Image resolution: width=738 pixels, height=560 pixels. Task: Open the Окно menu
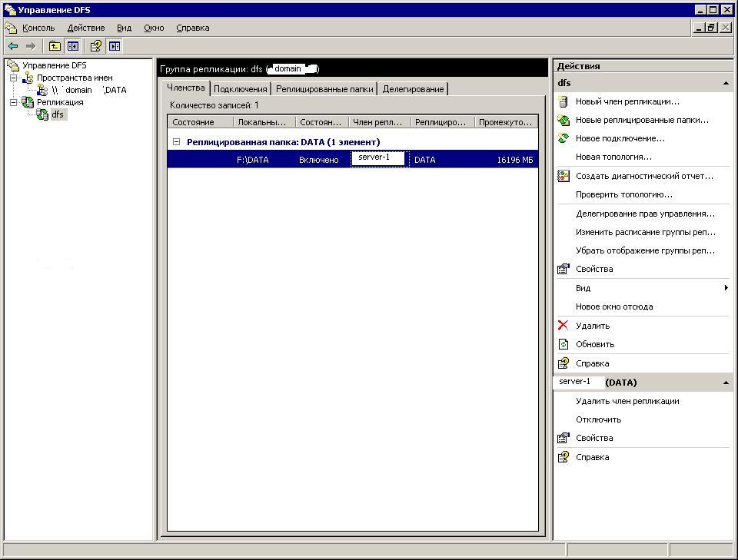154,28
